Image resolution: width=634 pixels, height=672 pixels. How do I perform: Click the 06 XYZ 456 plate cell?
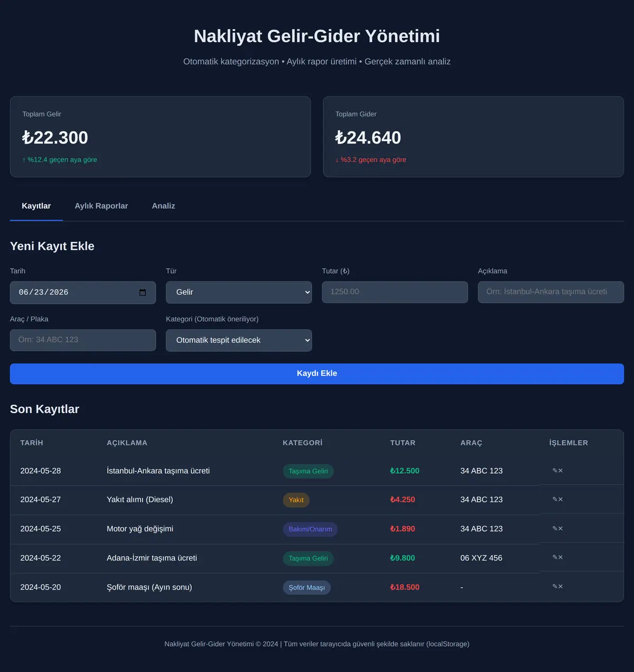click(481, 558)
